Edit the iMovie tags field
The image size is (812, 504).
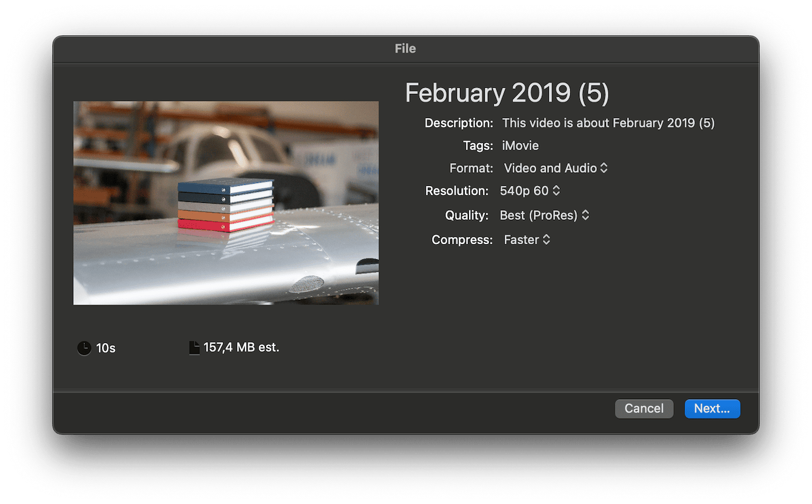(x=521, y=146)
